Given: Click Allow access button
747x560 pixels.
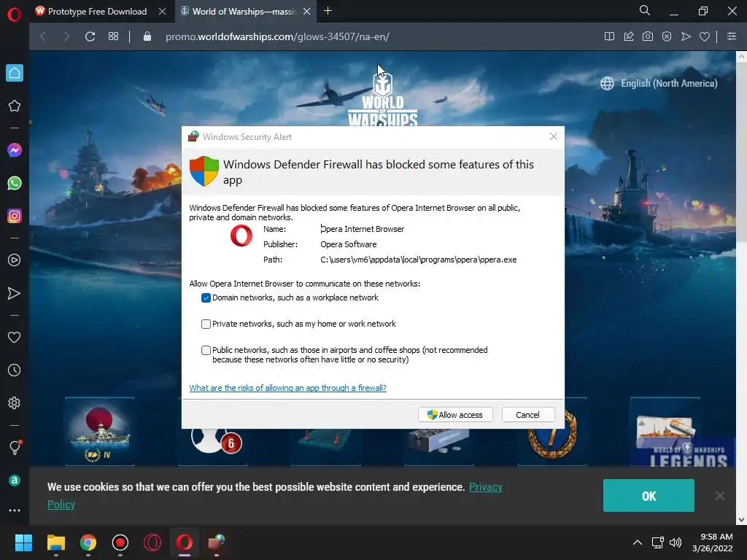Looking at the screenshot, I should click(455, 415).
